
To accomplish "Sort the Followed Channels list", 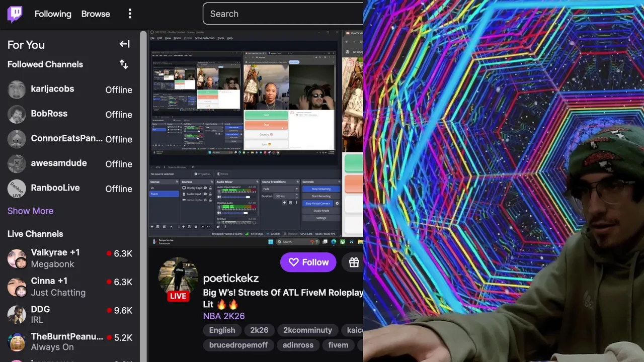I will (x=124, y=64).
